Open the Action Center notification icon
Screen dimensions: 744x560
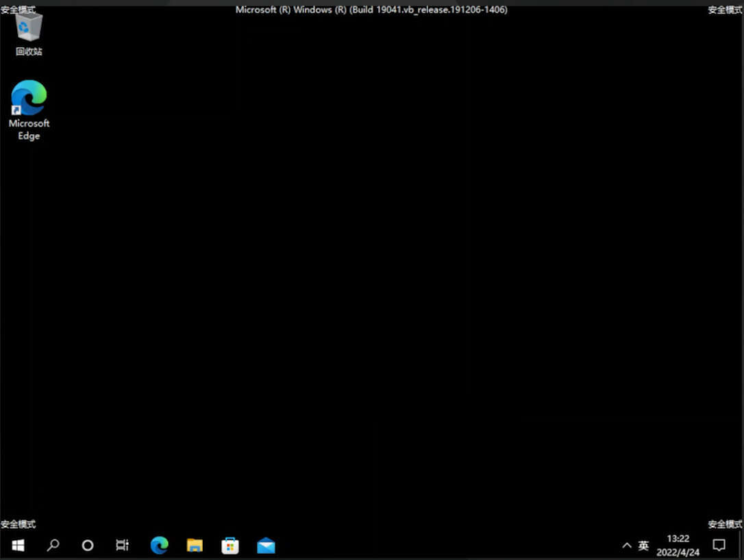tap(719, 546)
